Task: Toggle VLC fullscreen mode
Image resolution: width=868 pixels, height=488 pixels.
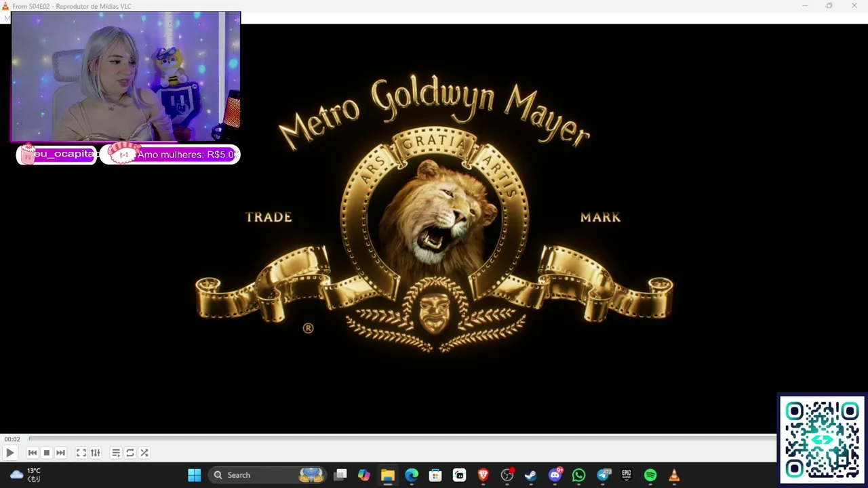Action: (81, 453)
